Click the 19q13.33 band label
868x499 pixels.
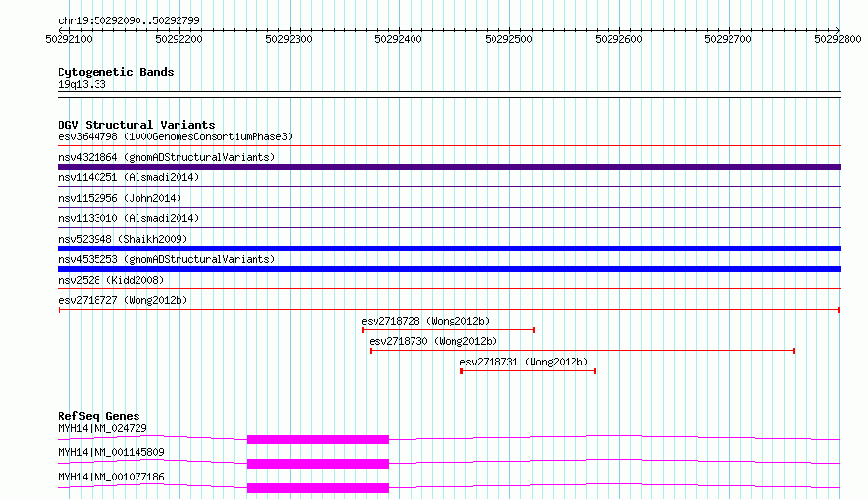82,84
